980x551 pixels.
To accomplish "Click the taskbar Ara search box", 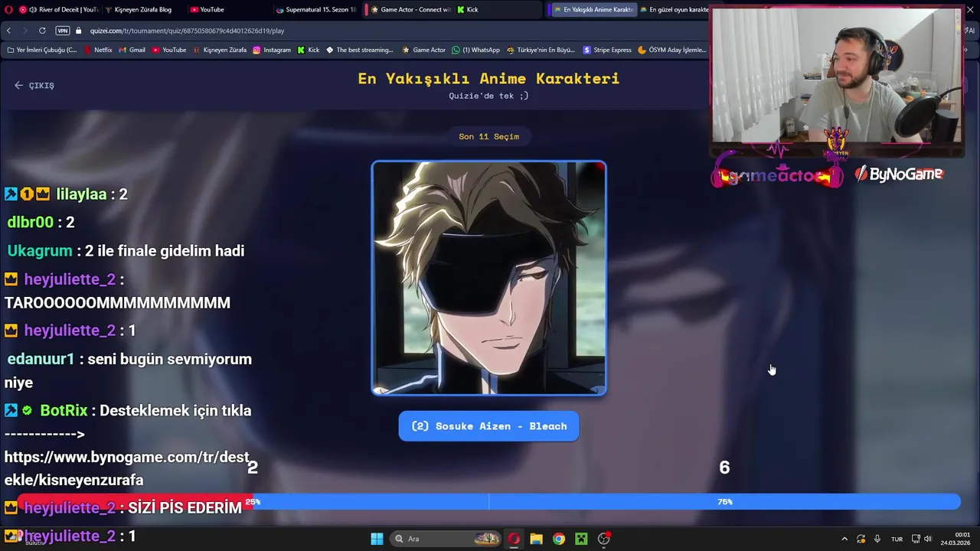I will click(x=447, y=539).
